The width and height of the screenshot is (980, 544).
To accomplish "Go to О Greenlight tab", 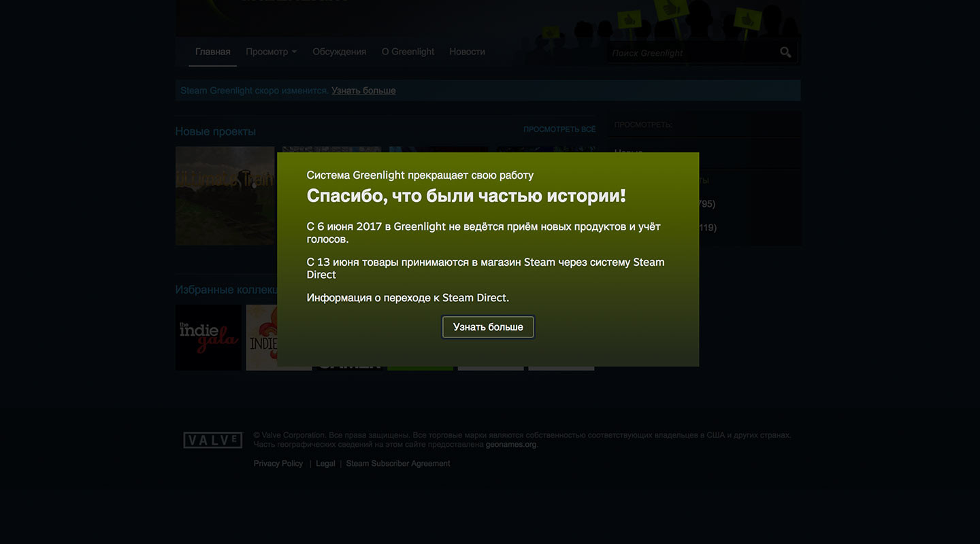I will pyautogui.click(x=408, y=52).
